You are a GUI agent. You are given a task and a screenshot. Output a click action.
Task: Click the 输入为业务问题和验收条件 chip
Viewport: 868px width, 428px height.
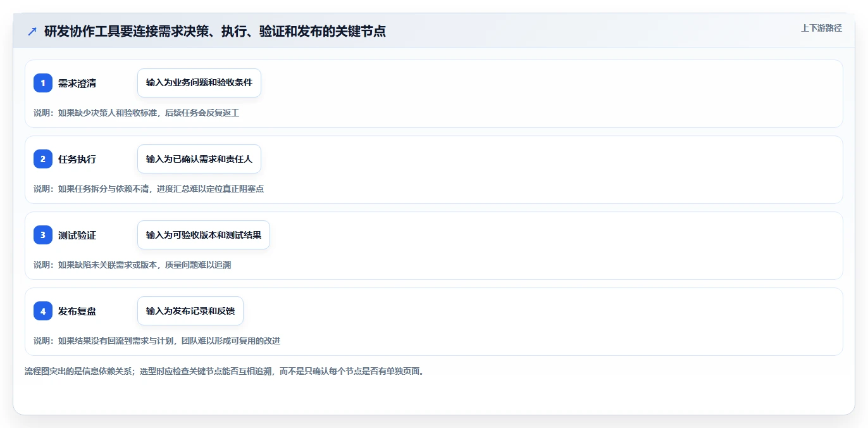click(x=199, y=83)
